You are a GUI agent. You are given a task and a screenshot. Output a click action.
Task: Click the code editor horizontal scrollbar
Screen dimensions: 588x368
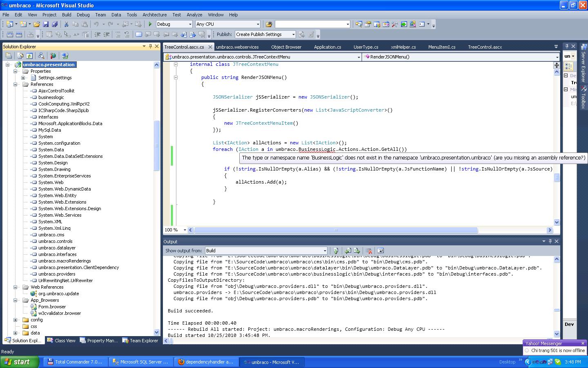click(x=336, y=230)
